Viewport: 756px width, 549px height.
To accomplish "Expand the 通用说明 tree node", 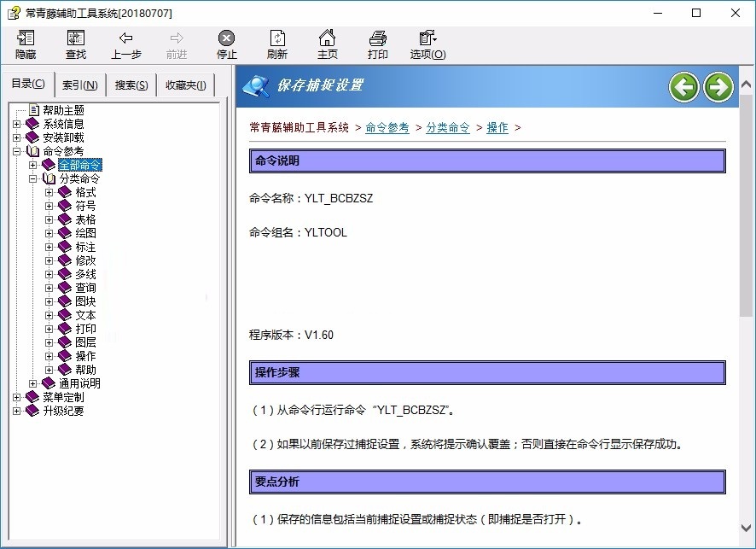I will pos(32,383).
